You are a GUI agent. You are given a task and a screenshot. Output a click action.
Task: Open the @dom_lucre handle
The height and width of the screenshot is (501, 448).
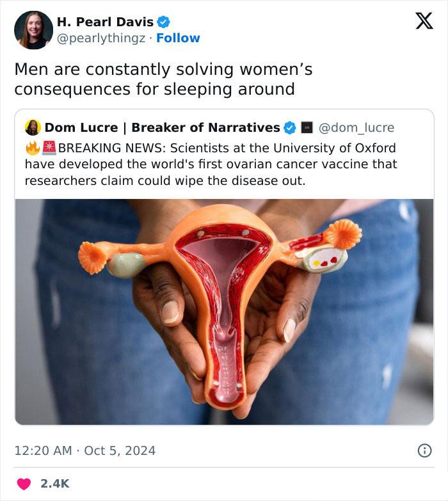click(356, 128)
